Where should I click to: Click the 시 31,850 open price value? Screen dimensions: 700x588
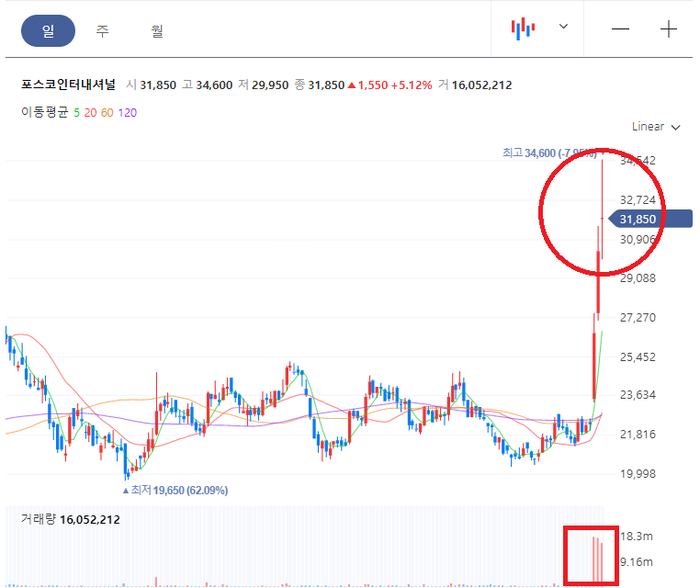(151, 85)
